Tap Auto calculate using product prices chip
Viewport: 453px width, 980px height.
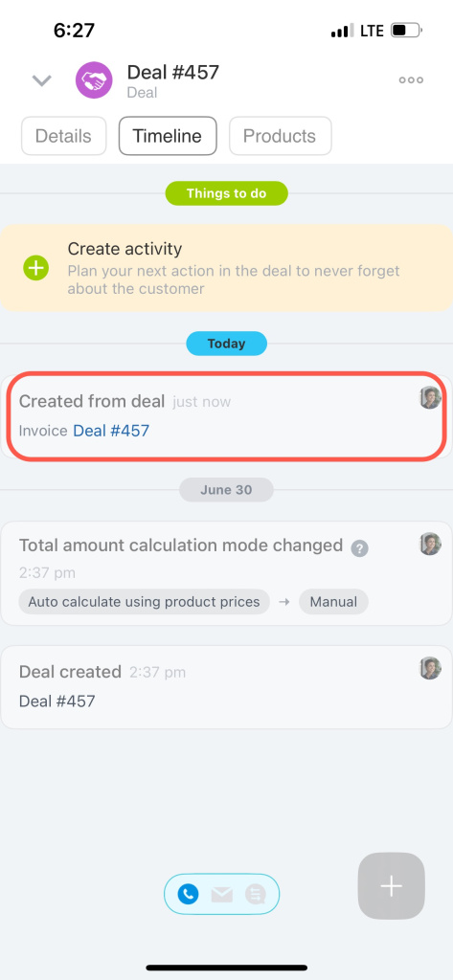[144, 602]
